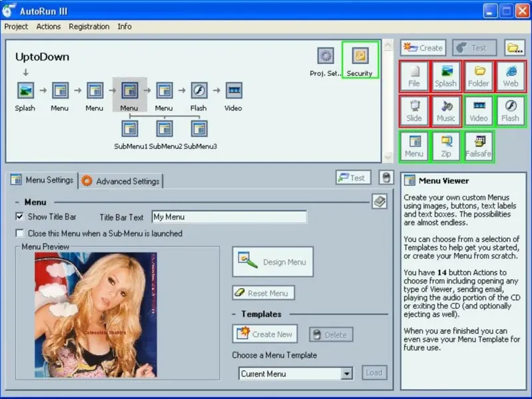Open the Choose a Menu Template dropdown
This screenshot has width=532, height=399.
pyautogui.click(x=346, y=374)
